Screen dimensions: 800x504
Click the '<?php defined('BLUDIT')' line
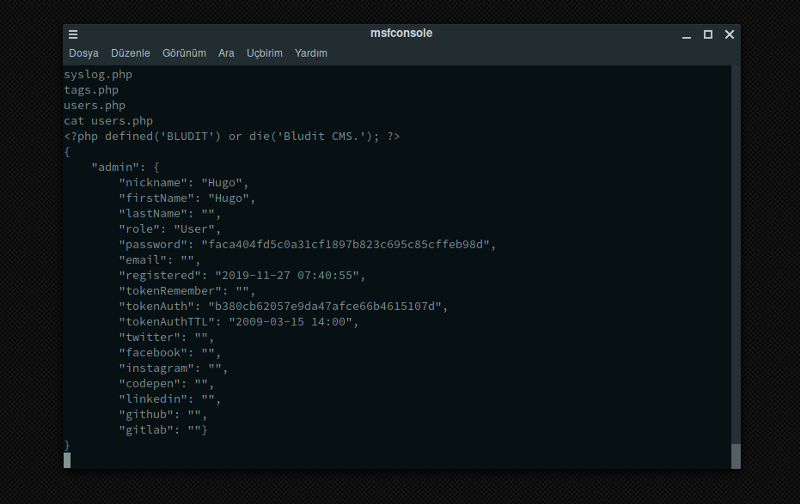[x=232, y=136]
